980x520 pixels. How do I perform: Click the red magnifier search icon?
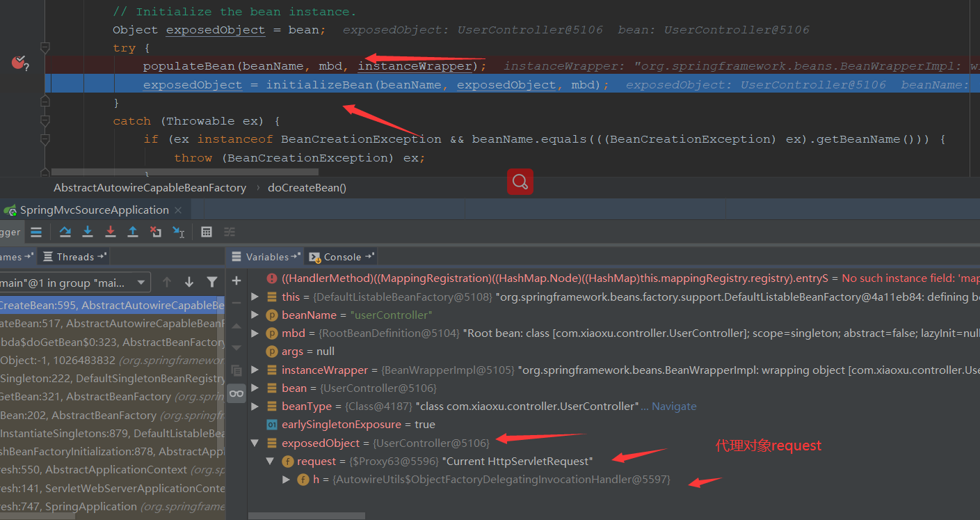[520, 182]
